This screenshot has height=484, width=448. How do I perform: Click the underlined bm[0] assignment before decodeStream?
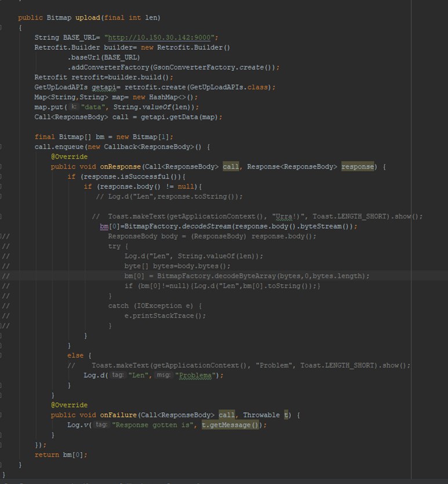click(110, 226)
